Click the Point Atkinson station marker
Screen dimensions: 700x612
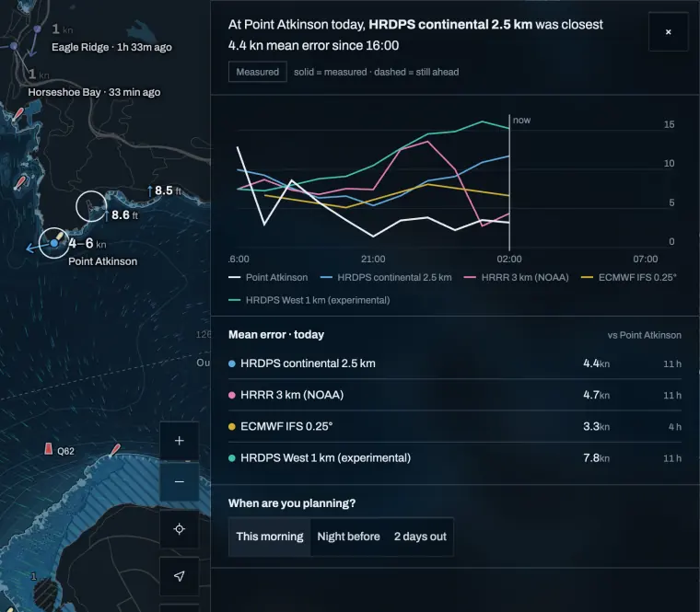(54, 243)
